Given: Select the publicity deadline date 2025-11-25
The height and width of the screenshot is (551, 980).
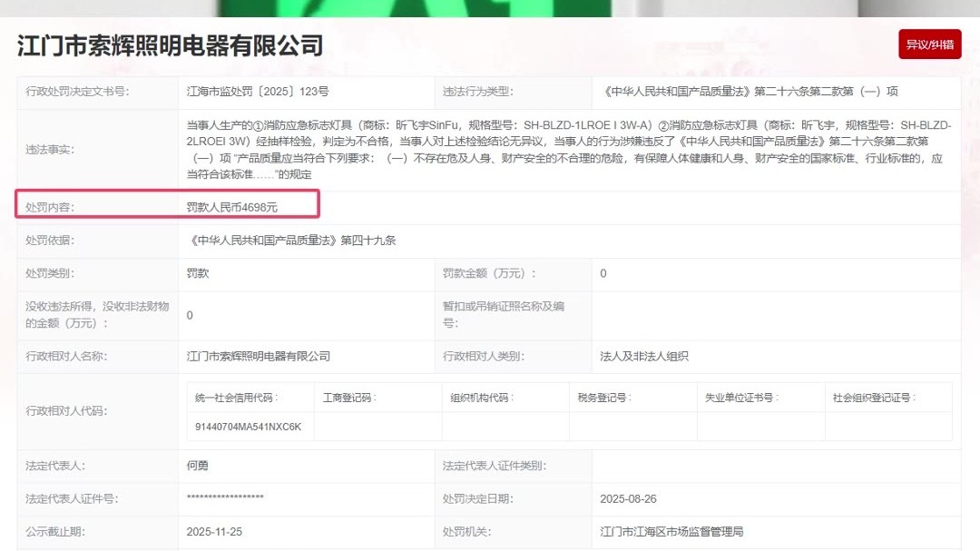Looking at the screenshot, I should tap(214, 531).
